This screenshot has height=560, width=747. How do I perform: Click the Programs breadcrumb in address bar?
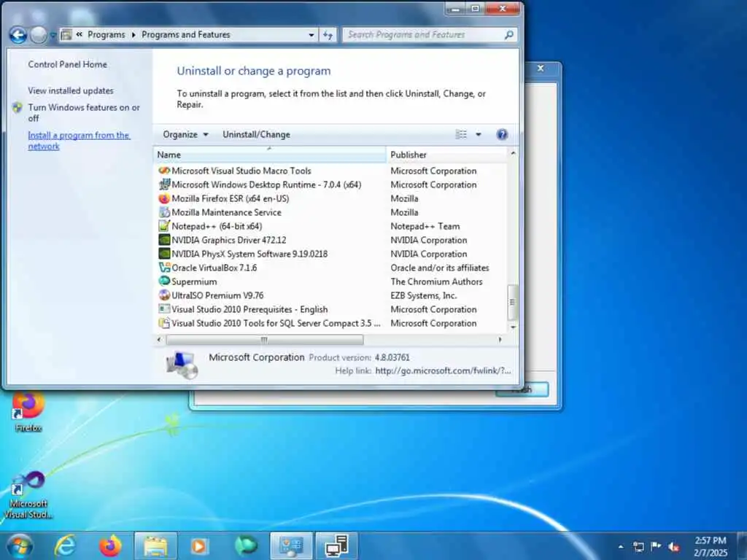pyautogui.click(x=106, y=35)
